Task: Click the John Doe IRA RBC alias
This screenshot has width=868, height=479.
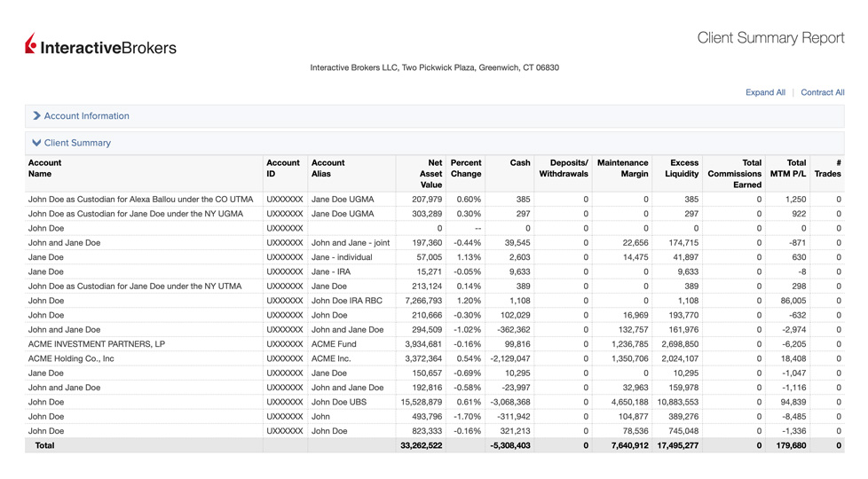Action: click(347, 301)
